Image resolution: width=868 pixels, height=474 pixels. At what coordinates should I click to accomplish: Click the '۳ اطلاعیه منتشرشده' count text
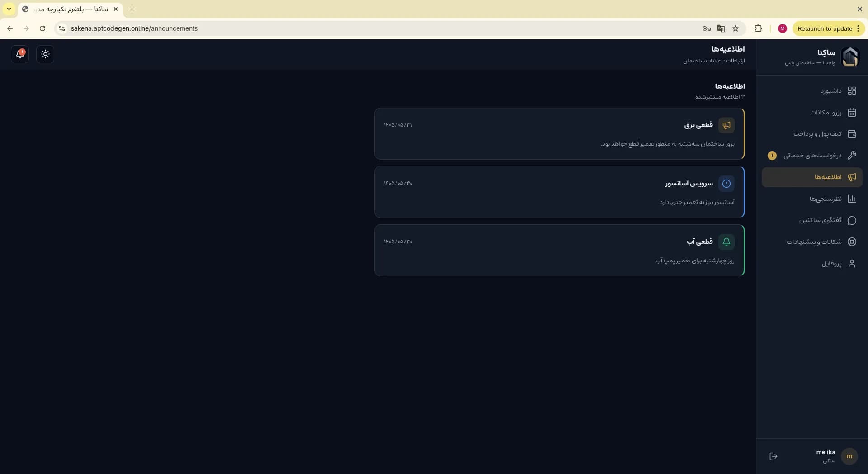click(x=720, y=97)
